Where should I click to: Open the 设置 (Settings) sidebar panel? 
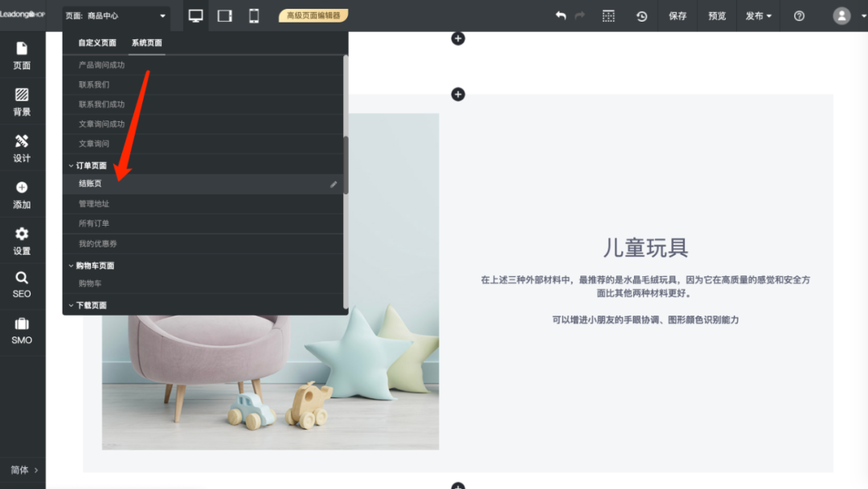pyautogui.click(x=22, y=241)
